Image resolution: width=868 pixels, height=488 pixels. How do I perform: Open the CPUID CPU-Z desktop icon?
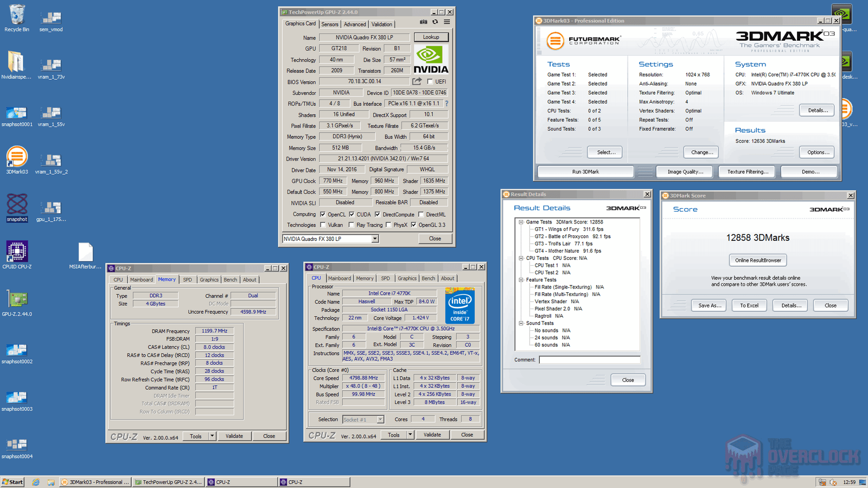(17, 252)
